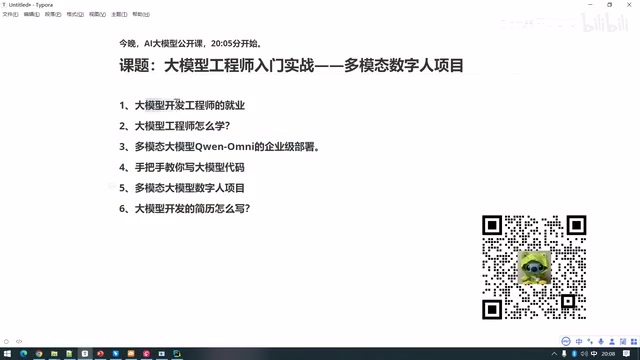Open the 帮助(H) menu
Image resolution: width=640 pixels, height=360 pixels.
(x=141, y=14)
